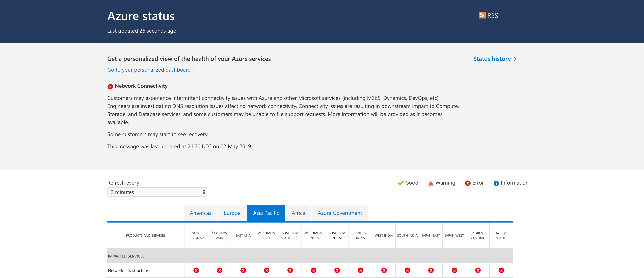The image size is (644, 278).
Task: Click the Warning triangle legend icon
Action: tap(431, 183)
